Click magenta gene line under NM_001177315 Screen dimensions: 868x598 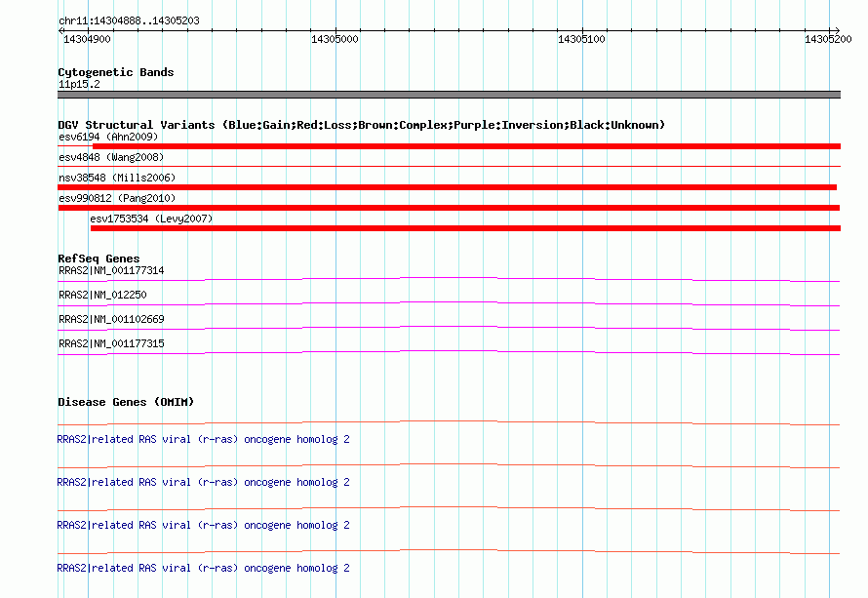(x=449, y=352)
